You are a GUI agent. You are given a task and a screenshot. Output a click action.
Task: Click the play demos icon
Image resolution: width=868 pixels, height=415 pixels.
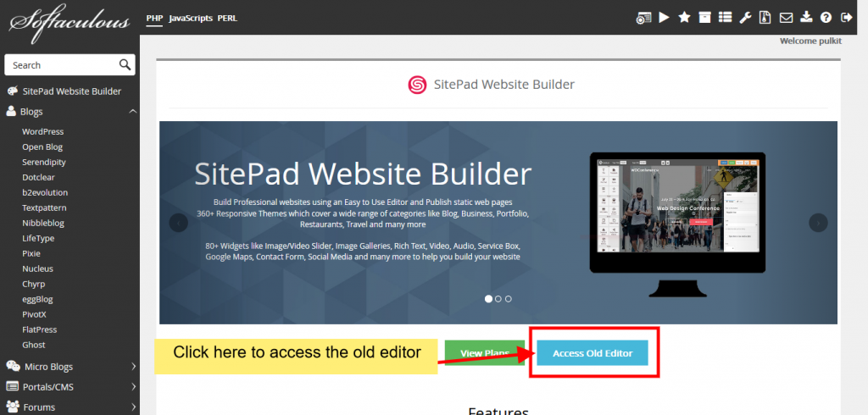point(665,18)
